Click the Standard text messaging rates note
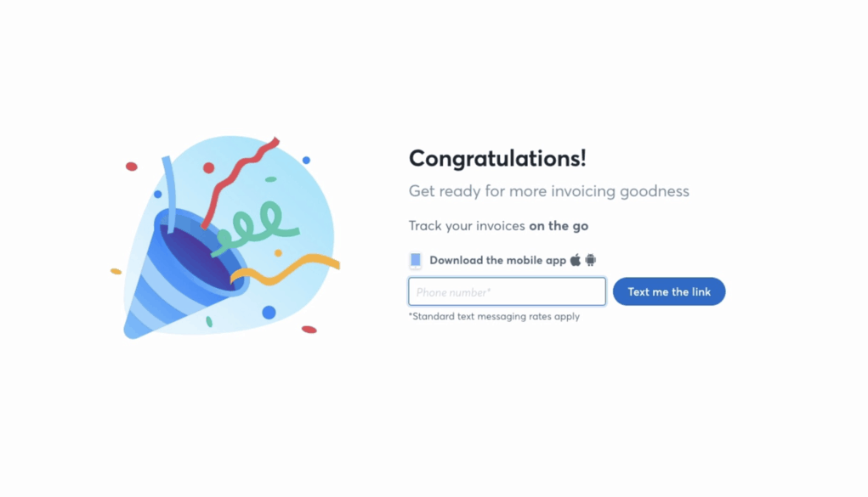This screenshot has width=868, height=497. [494, 317]
